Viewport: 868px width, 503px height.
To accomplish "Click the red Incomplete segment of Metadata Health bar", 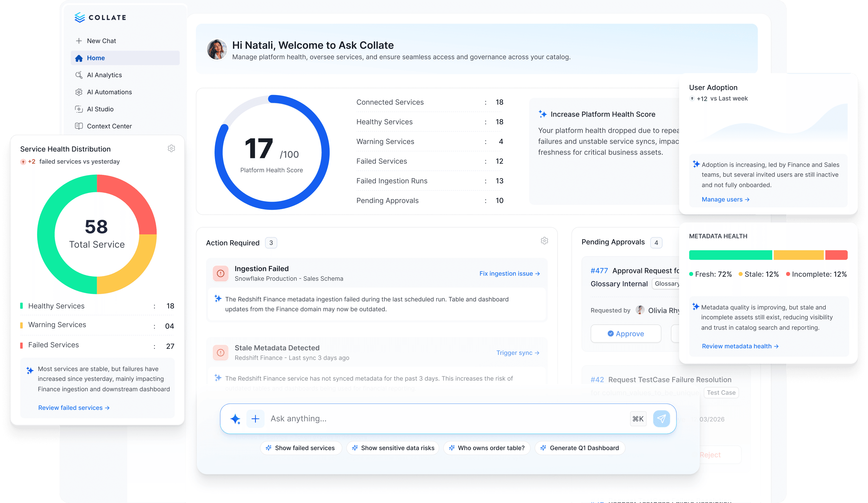I will [x=836, y=255].
